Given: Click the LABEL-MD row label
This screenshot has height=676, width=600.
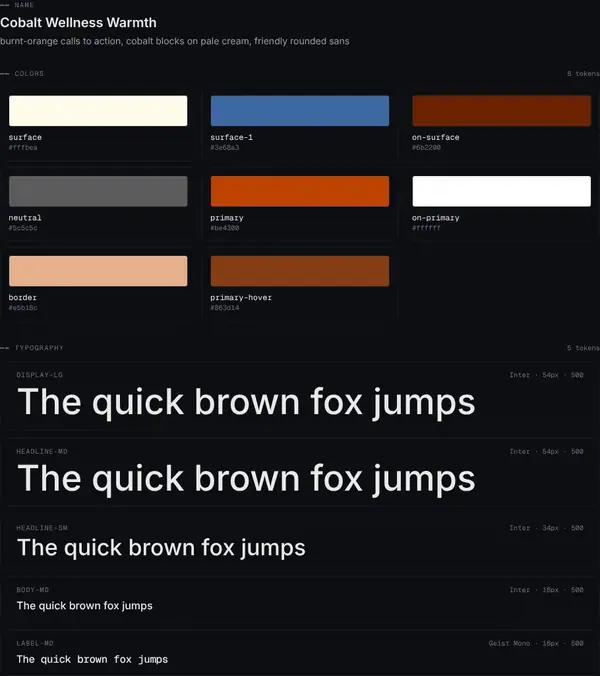Looking at the screenshot, I should coord(35,643).
